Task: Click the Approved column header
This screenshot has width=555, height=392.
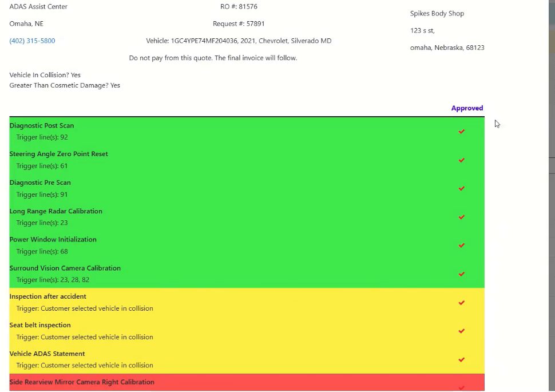Action: click(x=467, y=108)
